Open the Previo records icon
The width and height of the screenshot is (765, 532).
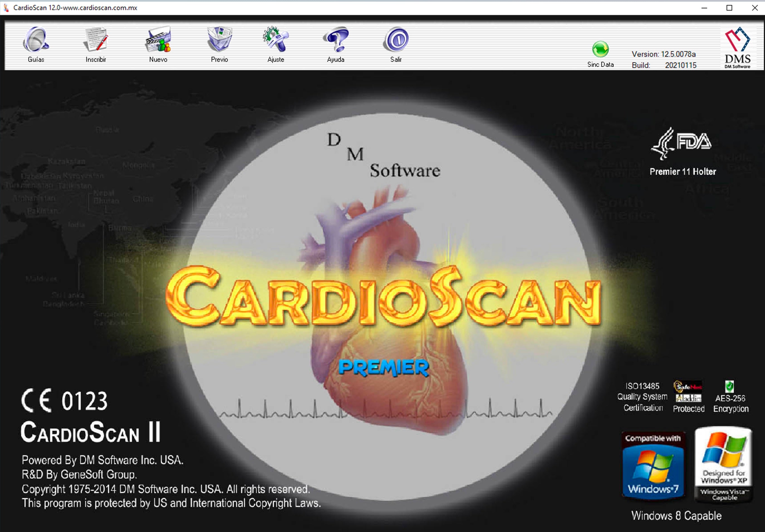219,40
